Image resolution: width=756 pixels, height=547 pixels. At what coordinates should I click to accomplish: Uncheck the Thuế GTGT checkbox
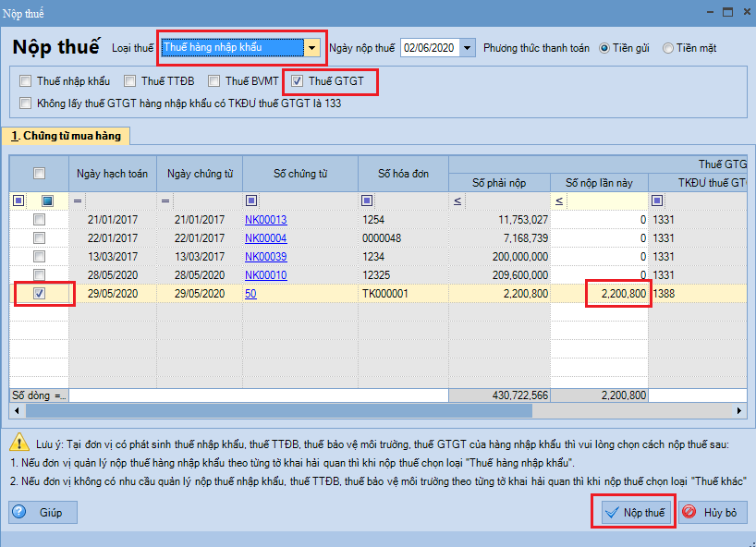(297, 81)
